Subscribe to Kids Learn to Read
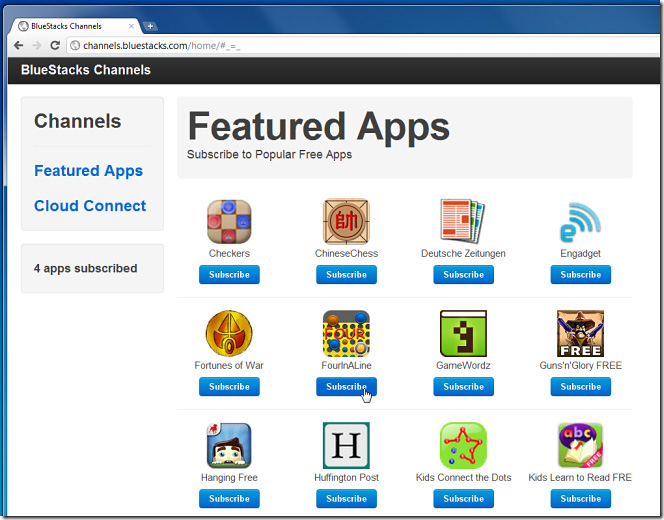The width and height of the screenshot is (664, 520). click(581, 498)
